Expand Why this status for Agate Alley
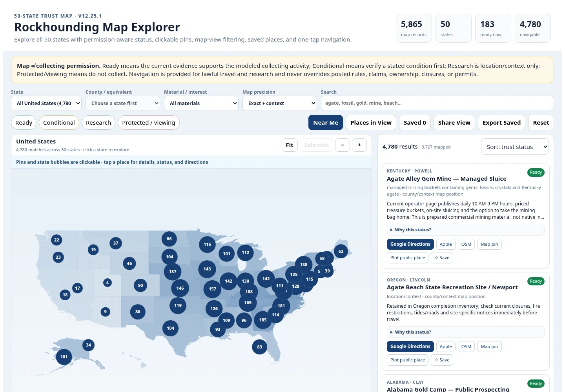Image resolution: width=565 pixels, height=392 pixels. 466,230
